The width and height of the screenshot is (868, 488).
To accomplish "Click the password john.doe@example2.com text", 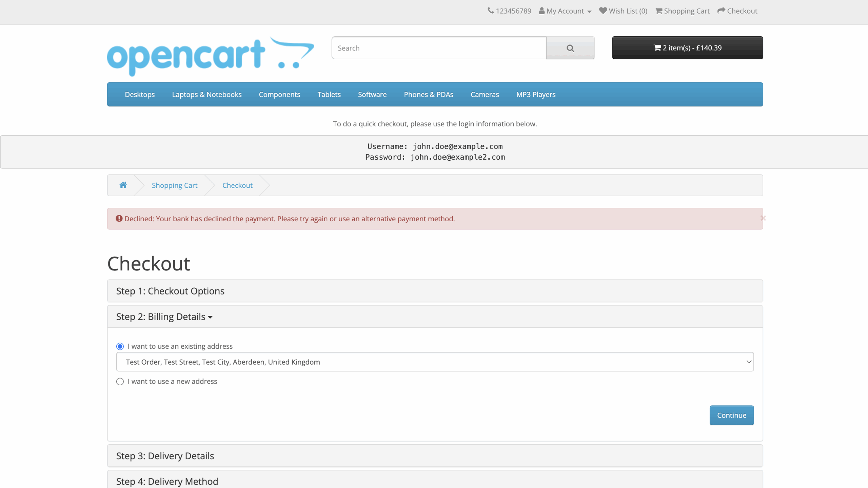I will tap(458, 157).
